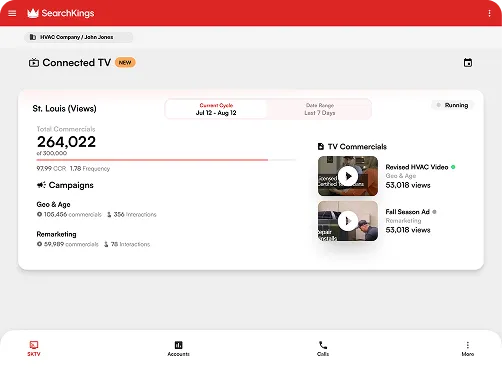Open the More bottom tab
This screenshot has width=502, height=372.
pyautogui.click(x=468, y=349)
